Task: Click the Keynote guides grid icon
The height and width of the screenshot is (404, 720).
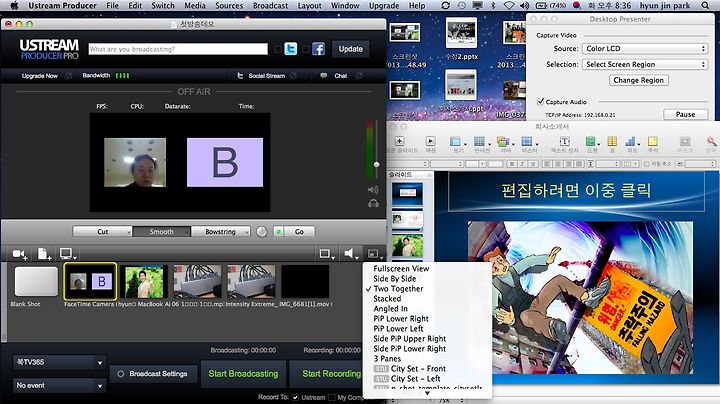Action: coord(480,141)
